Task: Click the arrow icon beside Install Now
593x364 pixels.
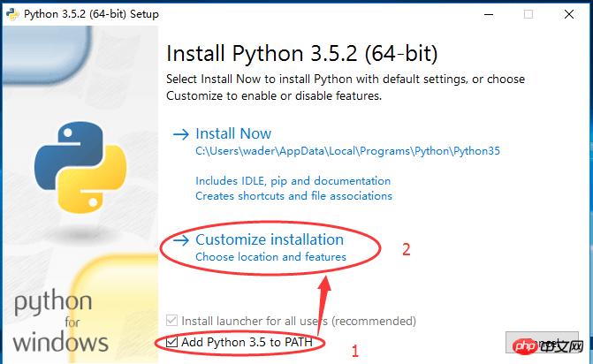Action: (181, 134)
